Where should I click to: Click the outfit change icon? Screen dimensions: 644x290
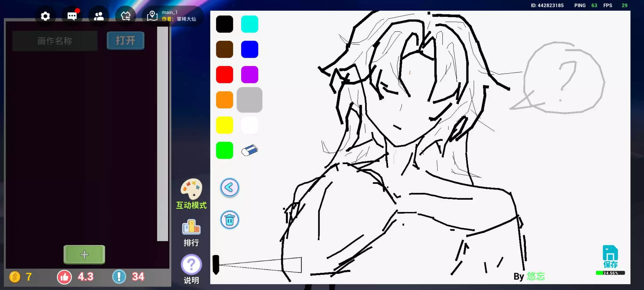125,16
